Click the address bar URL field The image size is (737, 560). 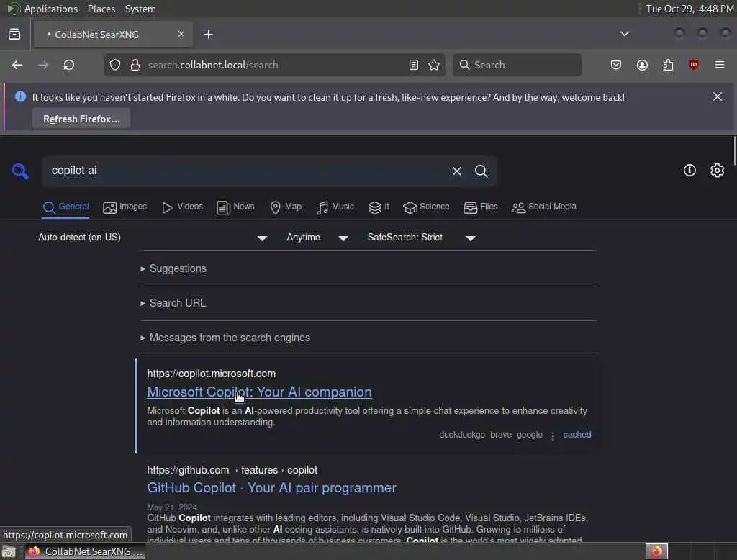pyautogui.click(x=275, y=65)
